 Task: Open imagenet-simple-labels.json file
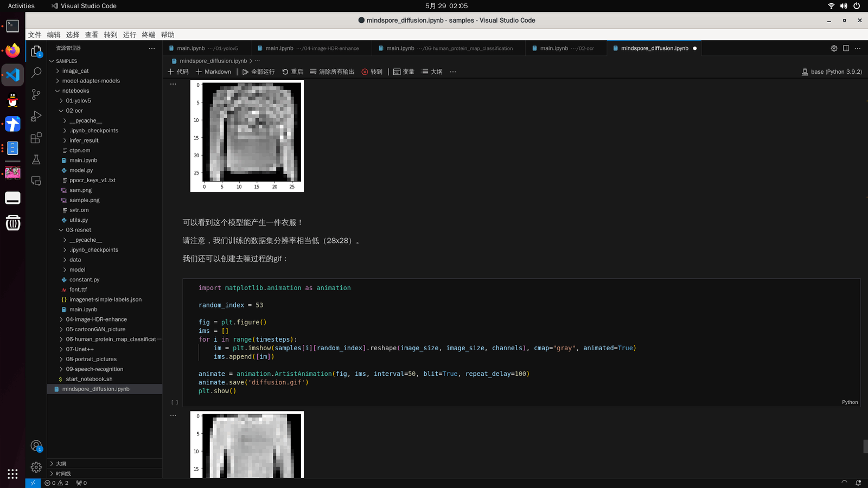pyautogui.click(x=105, y=299)
